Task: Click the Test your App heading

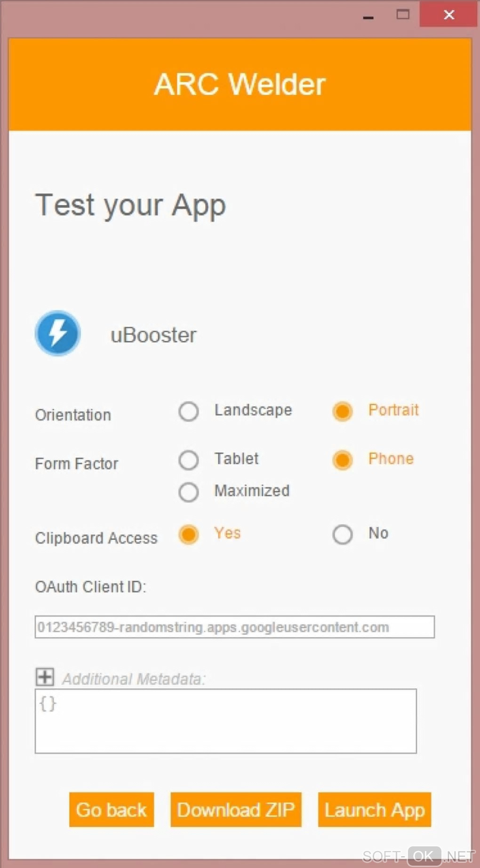Action: pyautogui.click(x=131, y=205)
